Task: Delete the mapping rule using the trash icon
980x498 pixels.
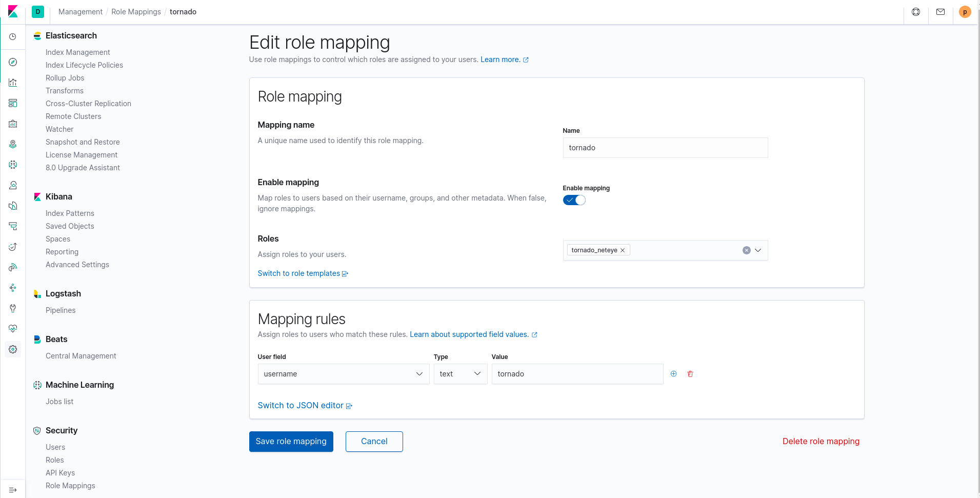Action: [690, 374]
